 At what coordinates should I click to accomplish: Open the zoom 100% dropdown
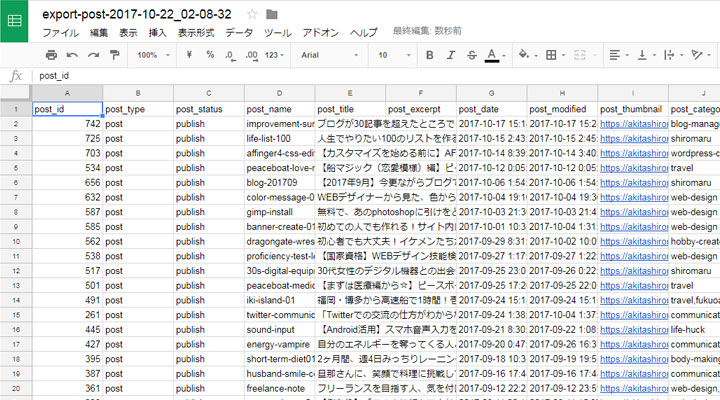click(x=153, y=55)
